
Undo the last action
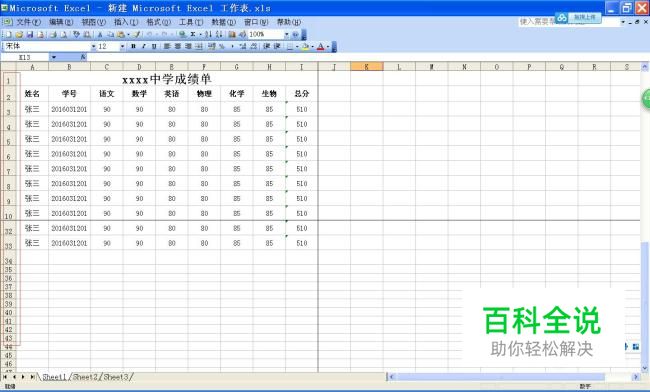point(150,34)
